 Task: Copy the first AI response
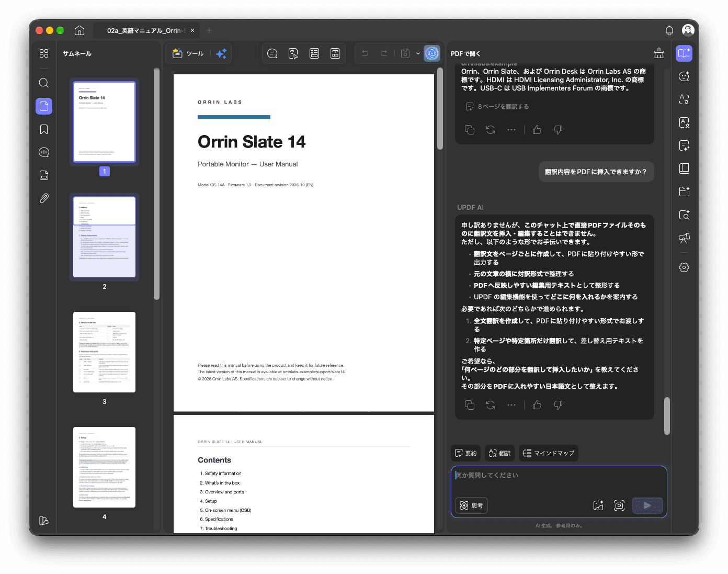click(x=470, y=130)
